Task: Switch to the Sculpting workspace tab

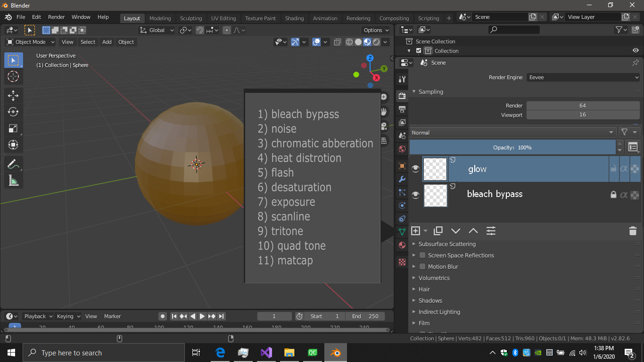Action: coord(191,18)
